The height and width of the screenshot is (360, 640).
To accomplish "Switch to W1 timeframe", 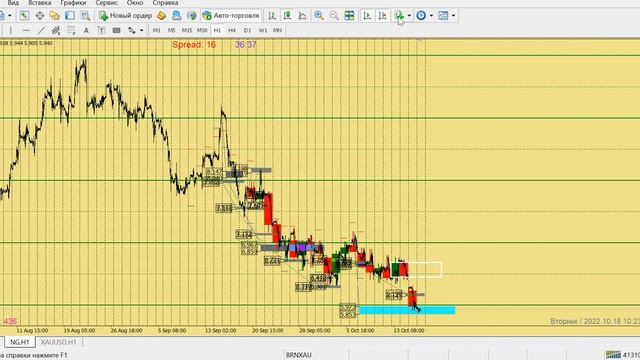I will pos(262,30).
